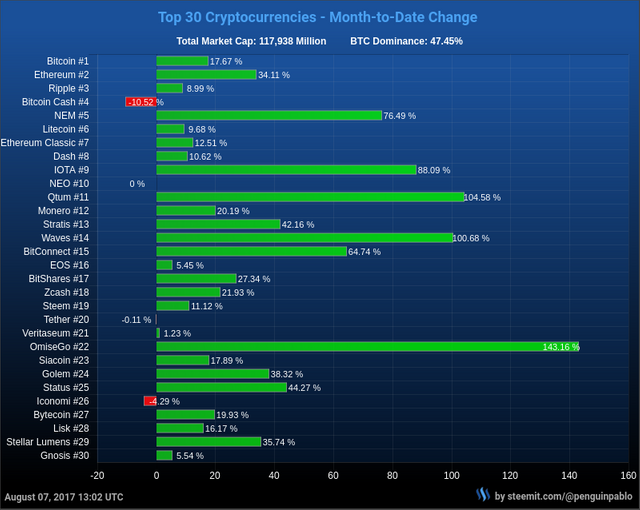Click the BitConnect #15 label
The image size is (640, 510).
tap(56, 252)
